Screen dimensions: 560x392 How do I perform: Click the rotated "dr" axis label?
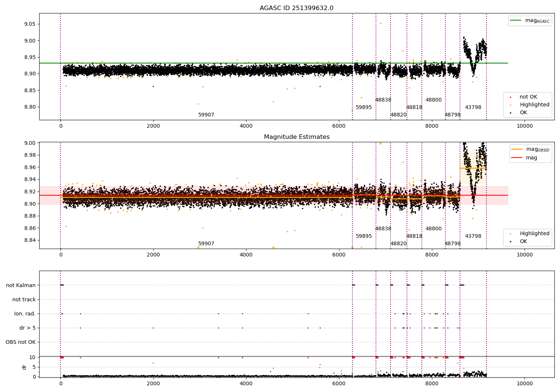[x=24, y=367]
